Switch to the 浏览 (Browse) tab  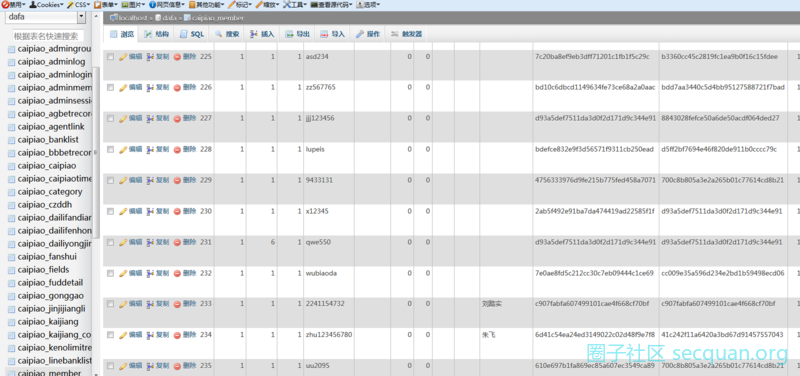[121, 34]
